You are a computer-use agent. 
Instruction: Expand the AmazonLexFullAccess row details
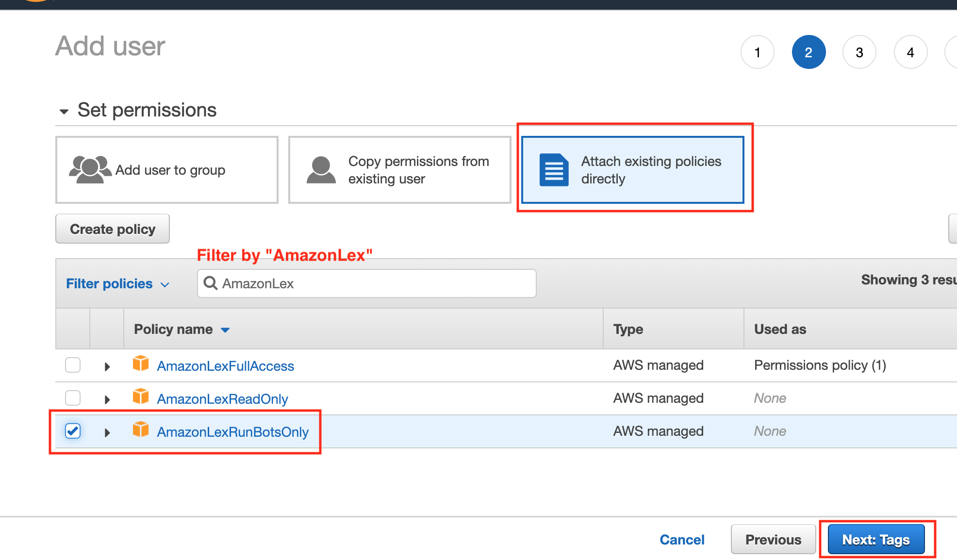[x=107, y=366]
